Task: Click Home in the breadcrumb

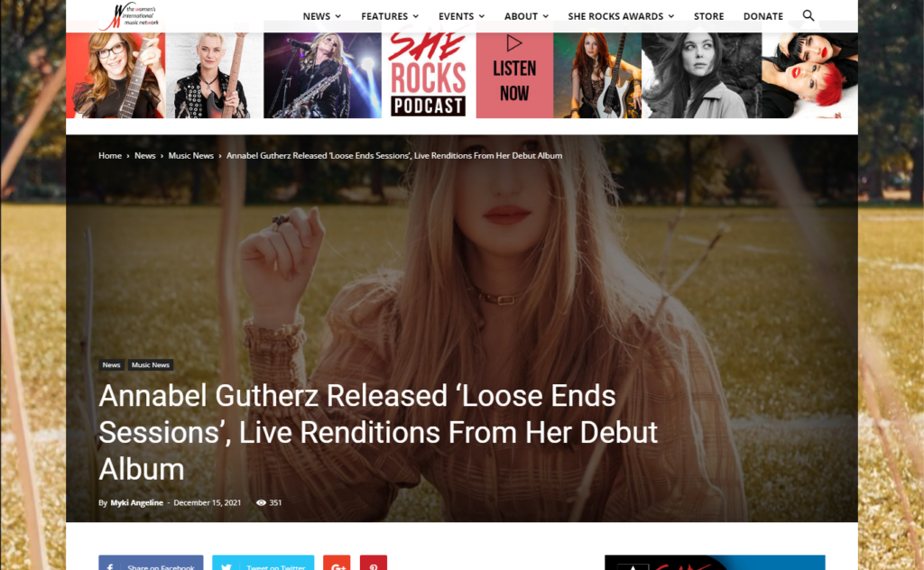Action: coord(110,155)
